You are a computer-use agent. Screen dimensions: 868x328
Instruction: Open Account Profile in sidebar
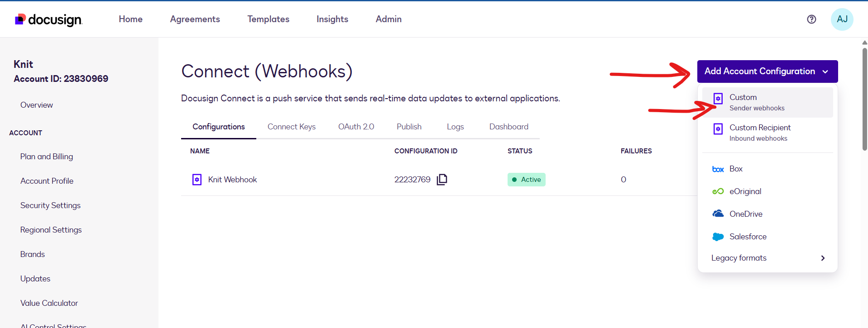click(47, 181)
